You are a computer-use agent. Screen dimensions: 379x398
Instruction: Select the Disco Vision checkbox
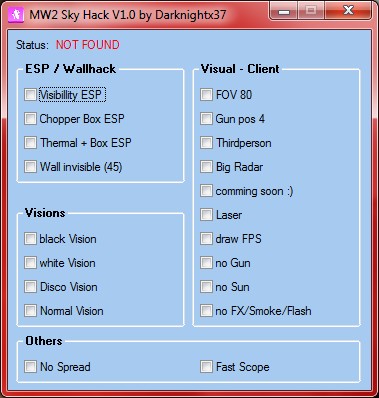tap(30, 287)
